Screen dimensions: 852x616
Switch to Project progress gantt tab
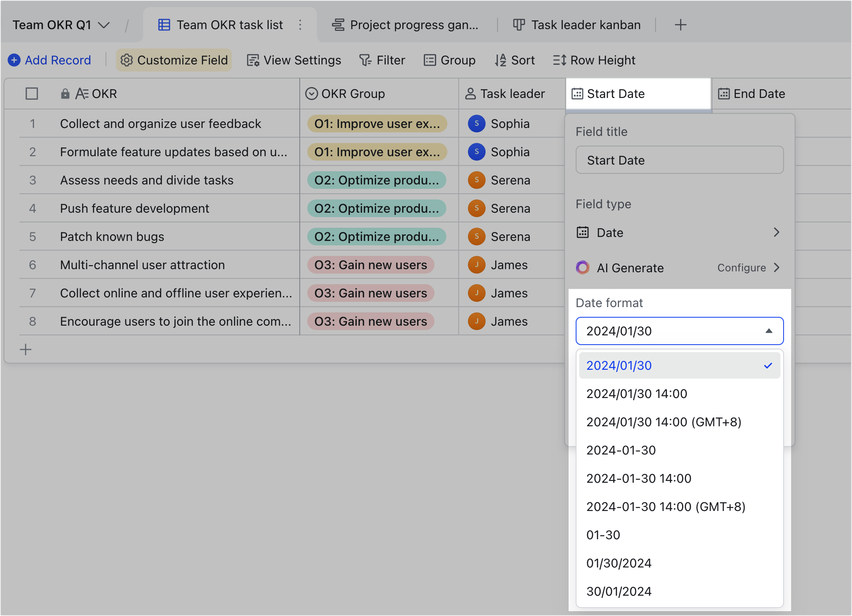tap(405, 25)
